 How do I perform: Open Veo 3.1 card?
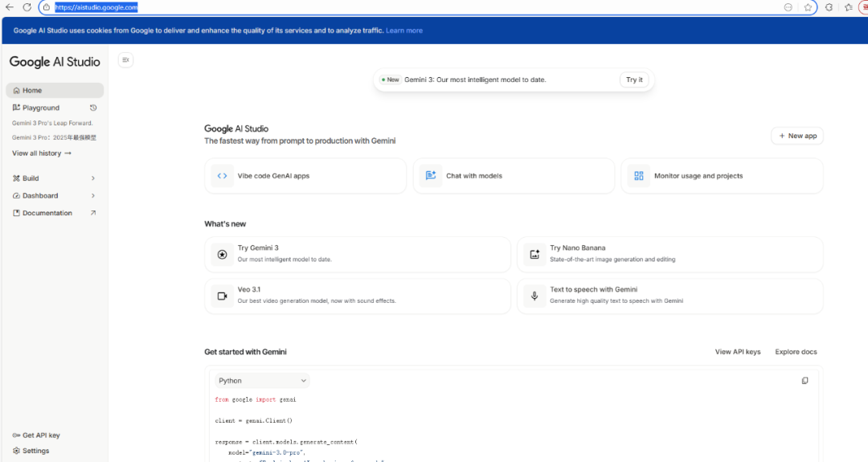coord(358,296)
